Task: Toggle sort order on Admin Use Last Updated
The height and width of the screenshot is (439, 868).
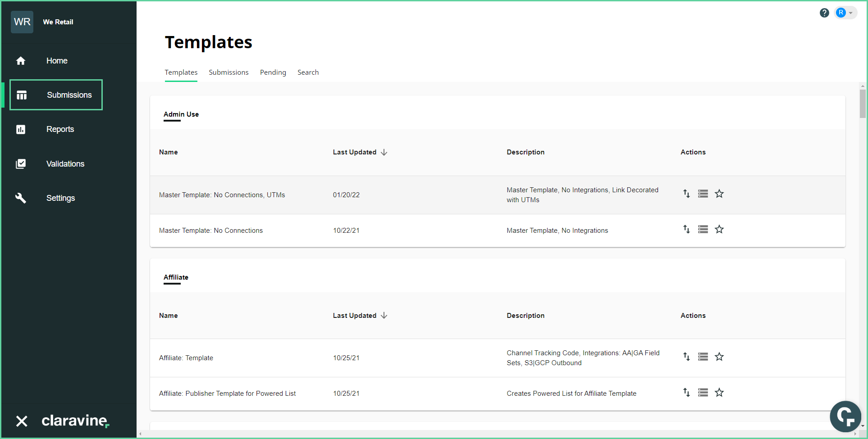Action: 384,152
